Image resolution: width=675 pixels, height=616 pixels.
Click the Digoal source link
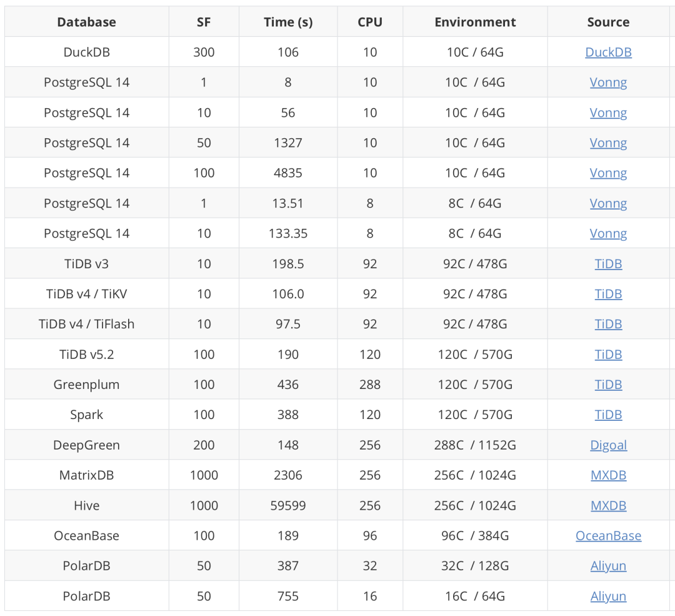[608, 445]
